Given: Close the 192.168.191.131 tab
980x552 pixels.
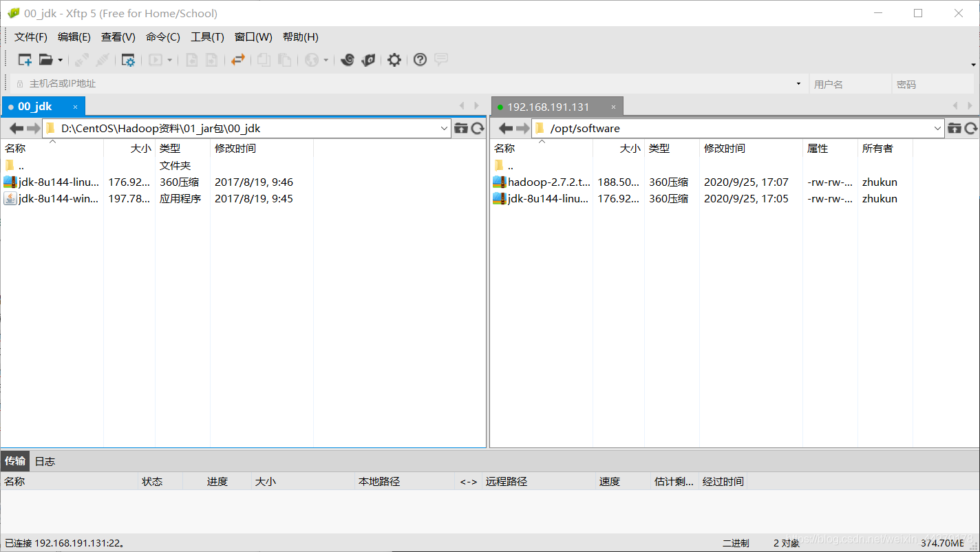Looking at the screenshot, I should 613,107.
